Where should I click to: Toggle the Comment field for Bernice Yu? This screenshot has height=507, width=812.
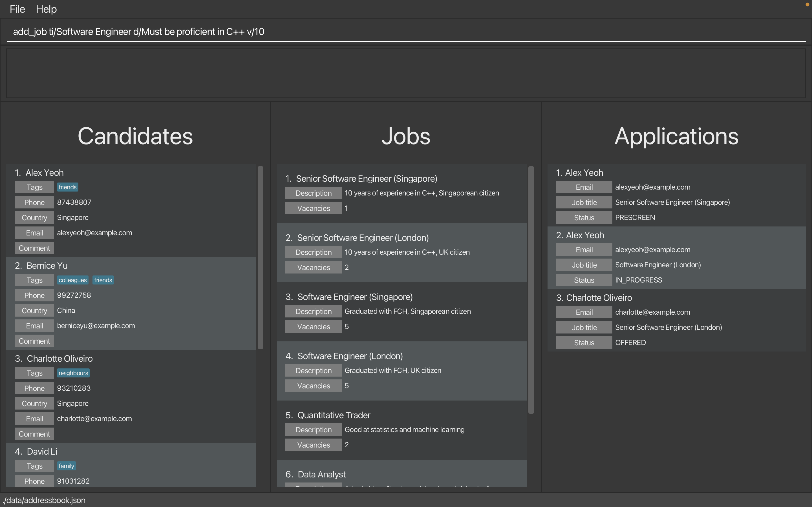(34, 341)
